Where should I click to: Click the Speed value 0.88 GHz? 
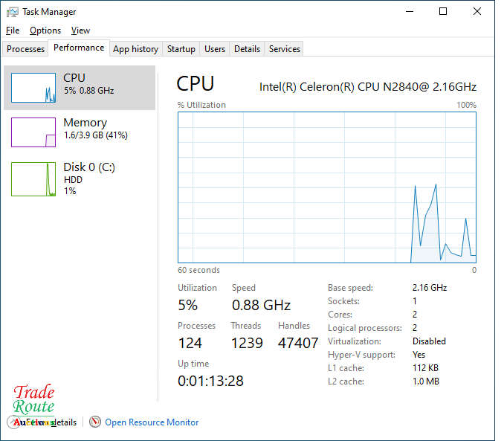coord(261,305)
